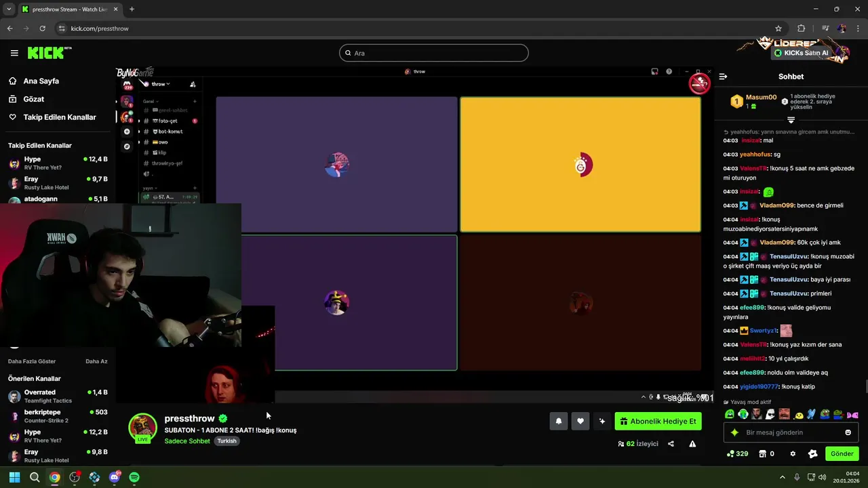Insert the yellow blob emote
Image resolution: width=868 pixels, height=488 pixels.
(x=798, y=414)
